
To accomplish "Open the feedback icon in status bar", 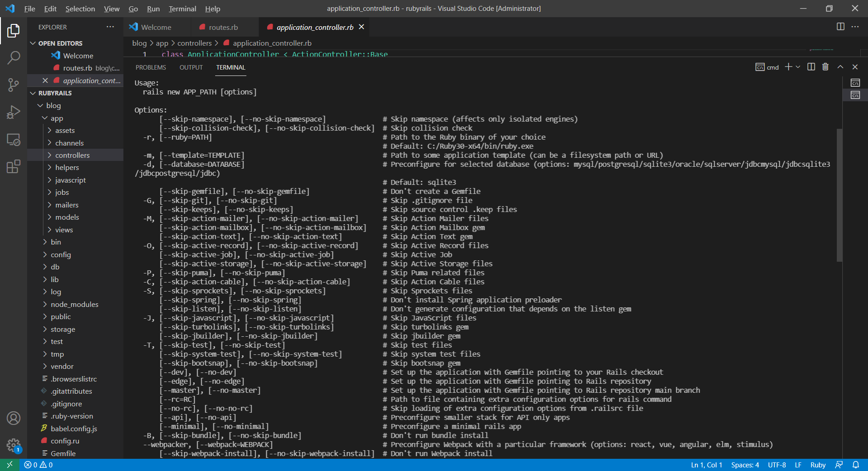I will (x=839, y=465).
